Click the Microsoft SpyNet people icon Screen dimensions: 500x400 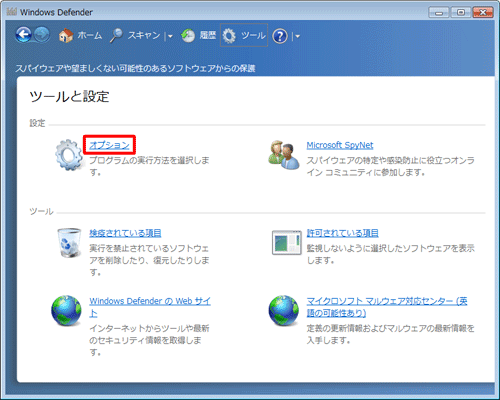click(x=284, y=155)
